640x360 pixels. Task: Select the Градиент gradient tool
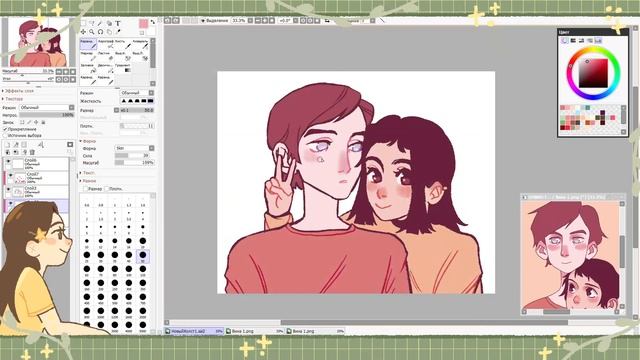coord(122,68)
